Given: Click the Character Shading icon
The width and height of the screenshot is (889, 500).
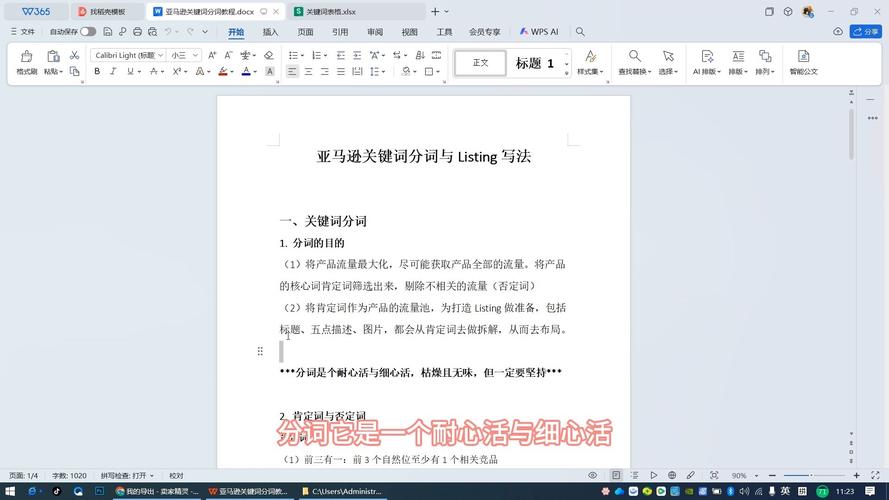Looking at the screenshot, I should click(270, 71).
